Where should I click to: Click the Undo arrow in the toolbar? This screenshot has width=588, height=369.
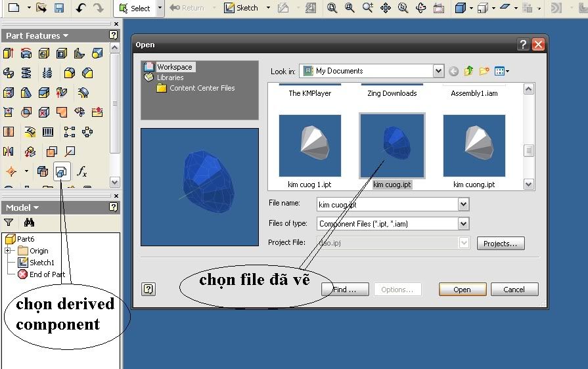[x=80, y=8]
